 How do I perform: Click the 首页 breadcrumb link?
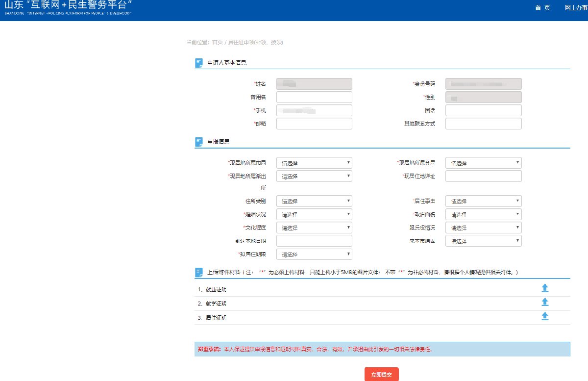217,42
